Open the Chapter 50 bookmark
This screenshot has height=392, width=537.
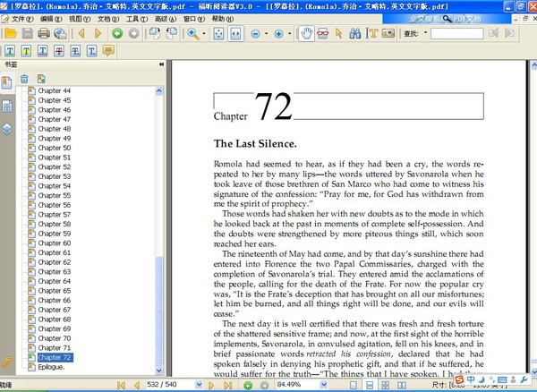point(54,148)
